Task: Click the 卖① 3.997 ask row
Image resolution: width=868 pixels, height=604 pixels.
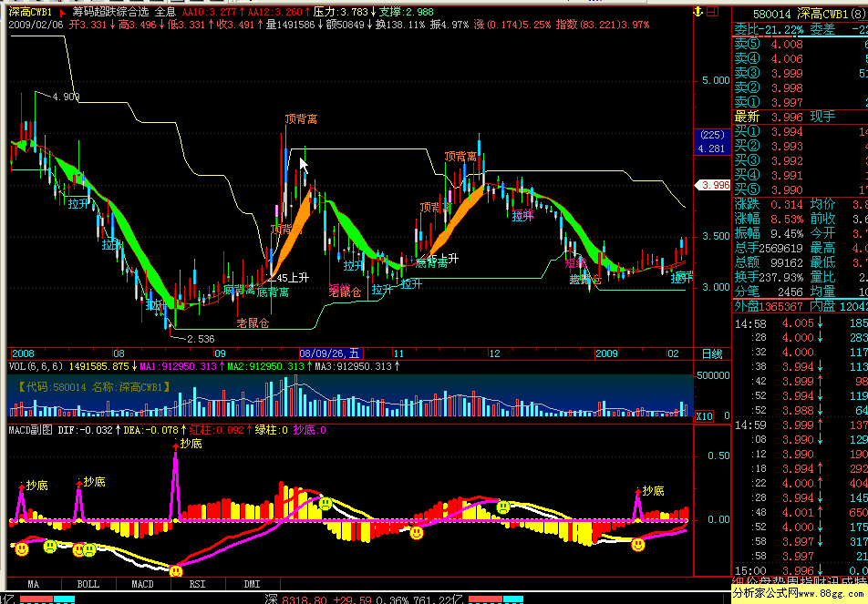Action: (x=801, y=102)
